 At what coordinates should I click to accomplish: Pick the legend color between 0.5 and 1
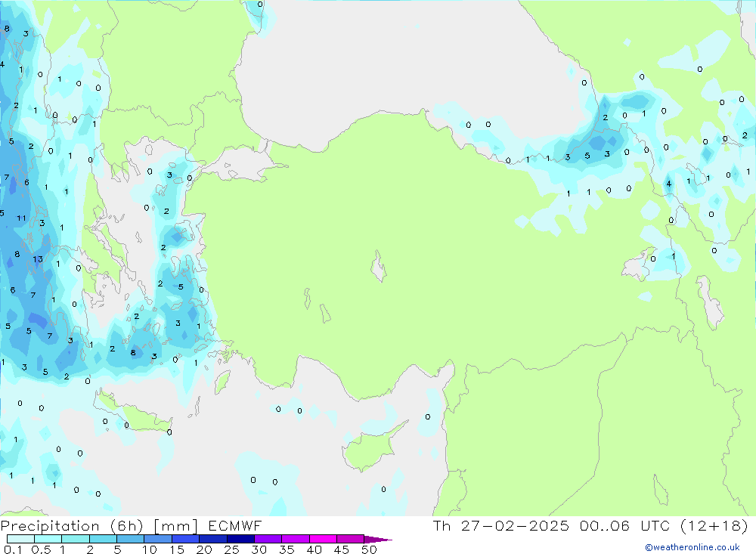point(48,539)
